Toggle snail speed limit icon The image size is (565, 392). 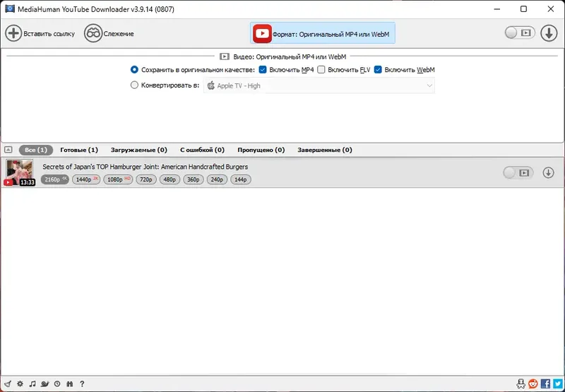(x=44, y=384)
